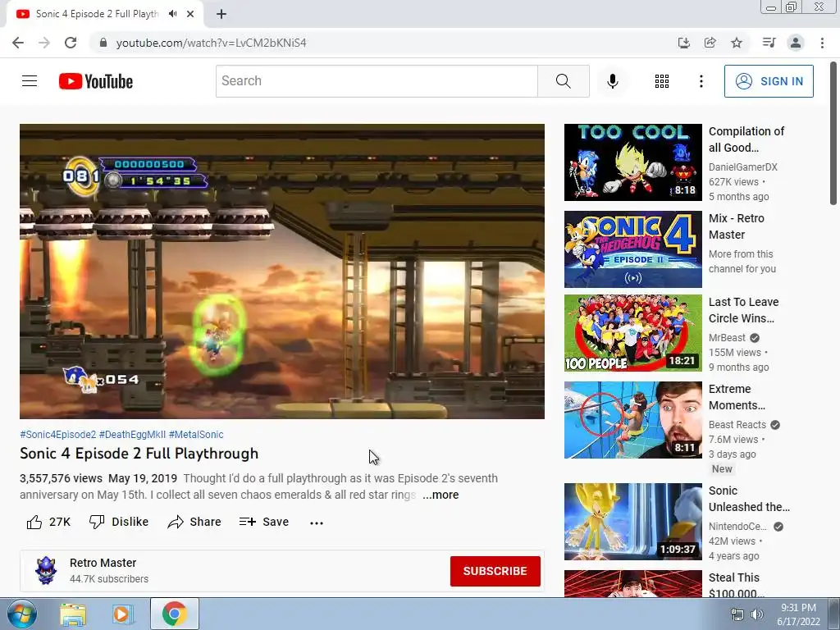Viewport: 840px width, 630px height.
Task: Close the Sonic 4 Episode 2 tab
Action: pos(190,14)
